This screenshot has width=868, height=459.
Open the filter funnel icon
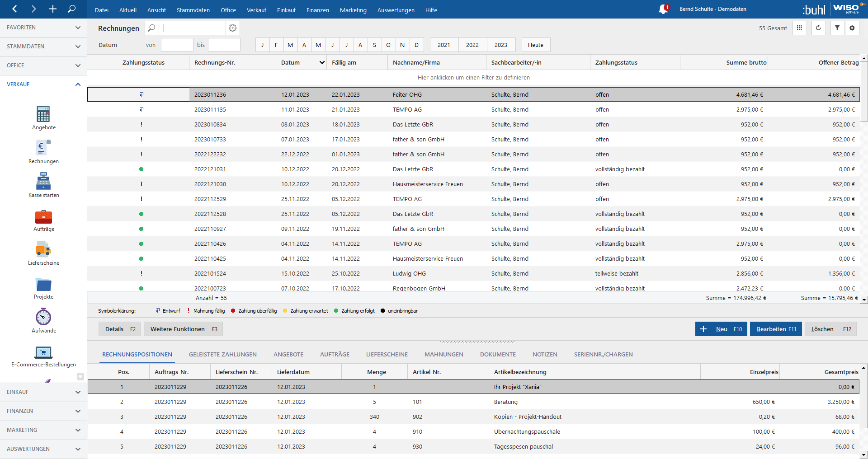[837, 28]
